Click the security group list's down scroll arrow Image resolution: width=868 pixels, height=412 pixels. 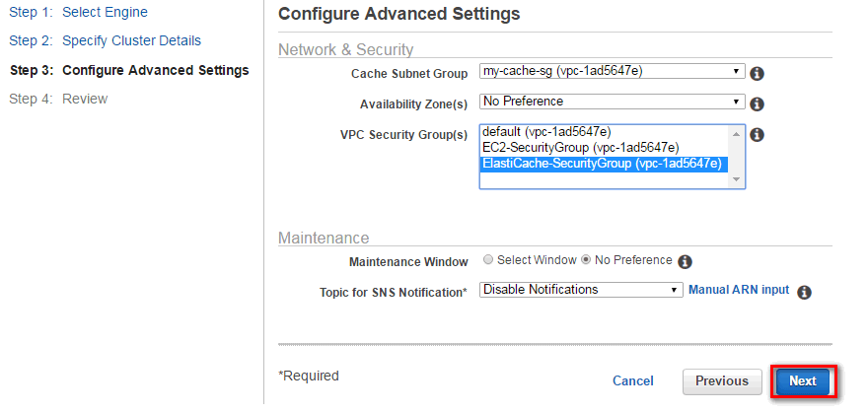click(736, 179)
